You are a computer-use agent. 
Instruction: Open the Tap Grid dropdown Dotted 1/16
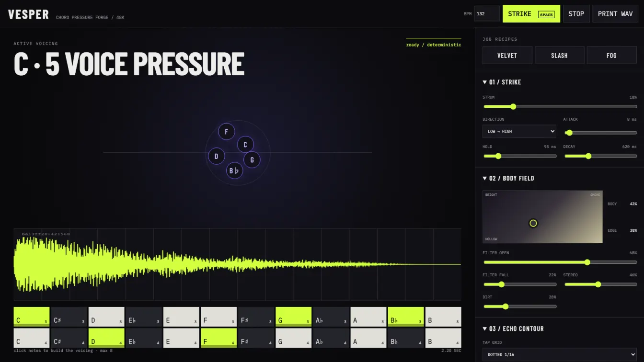tap(560, 354)
